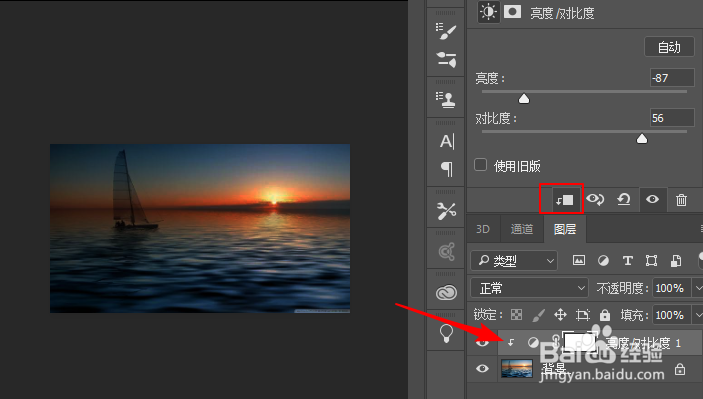The image size is (703, 399).
Task: Click the Brightness/Contrast sun icon
Action: (488, 12)
